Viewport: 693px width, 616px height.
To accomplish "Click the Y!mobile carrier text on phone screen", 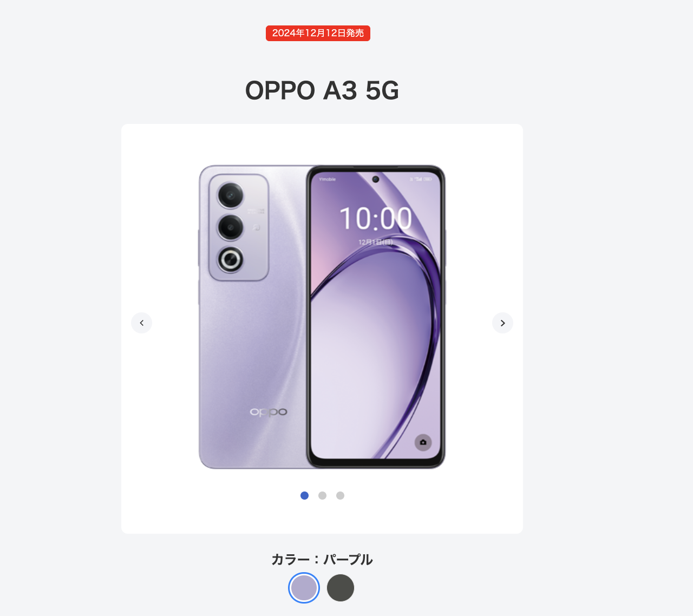I will [327, 179].
